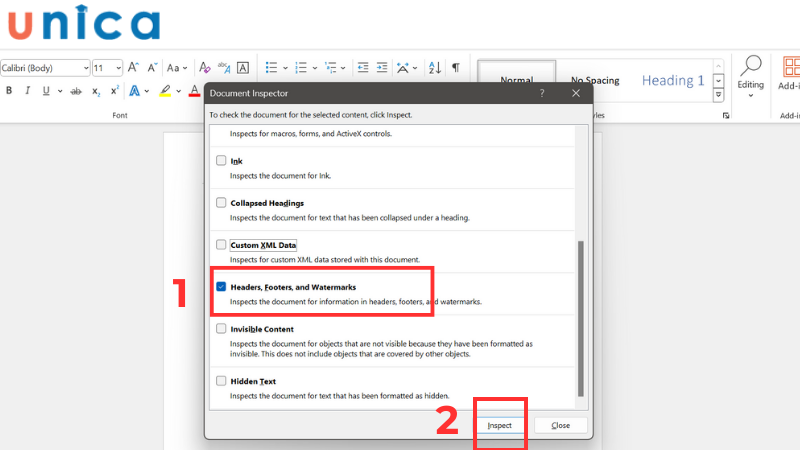Clear all formatting icon
800x450 pixels.
[205, 67]
